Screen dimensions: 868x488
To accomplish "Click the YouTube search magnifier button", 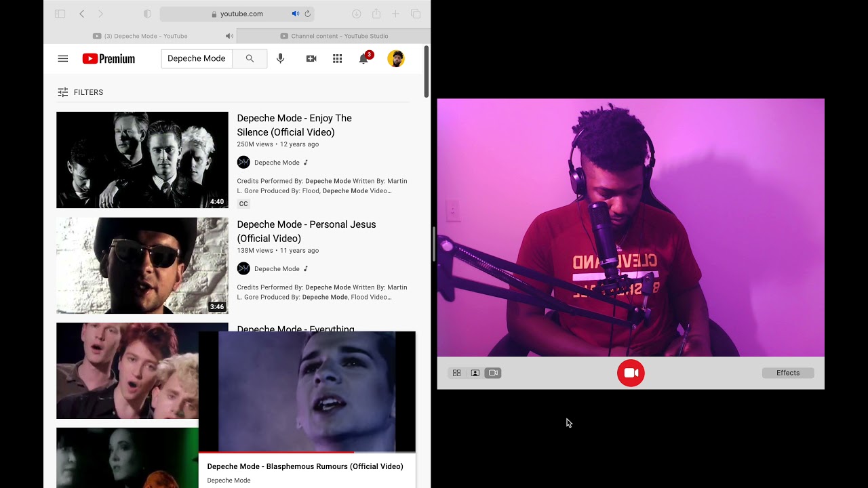I will click(x=250, y=59).
